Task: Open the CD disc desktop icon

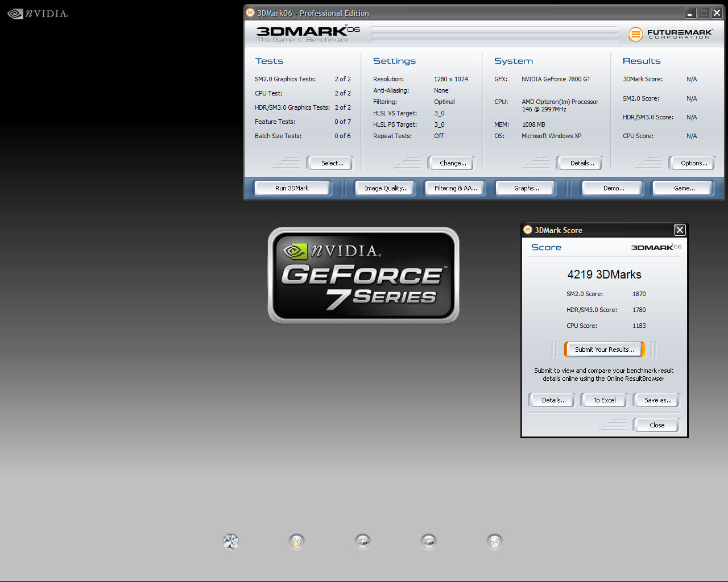Action: point(495,542)
